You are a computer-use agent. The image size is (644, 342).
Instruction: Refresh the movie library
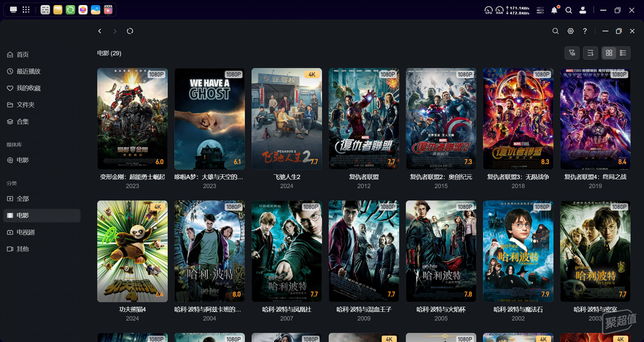[x=130, y=31]
